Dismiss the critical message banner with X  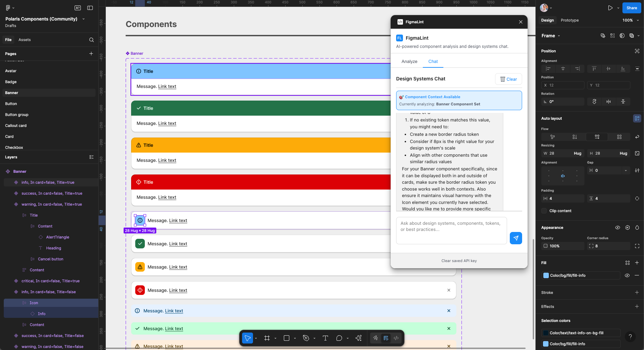(449, 290)
